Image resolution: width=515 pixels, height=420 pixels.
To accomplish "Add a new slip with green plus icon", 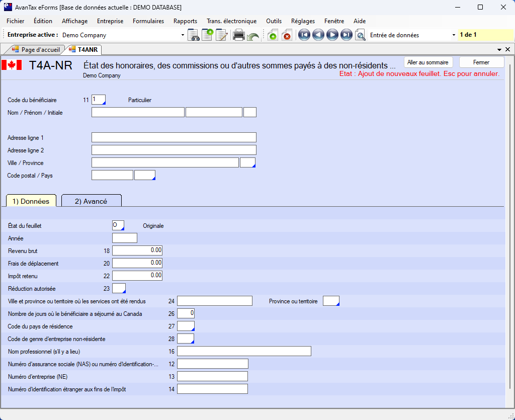I will 272,35.
